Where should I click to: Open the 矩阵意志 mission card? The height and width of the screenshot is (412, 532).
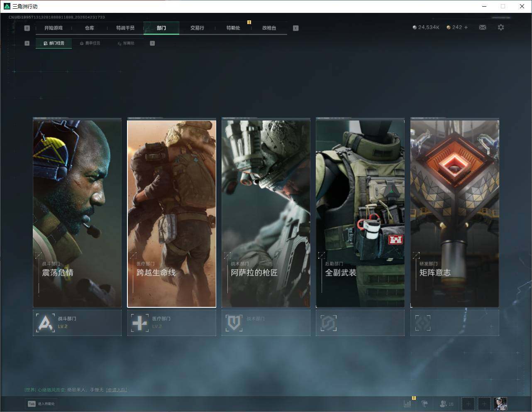(454, 213)
